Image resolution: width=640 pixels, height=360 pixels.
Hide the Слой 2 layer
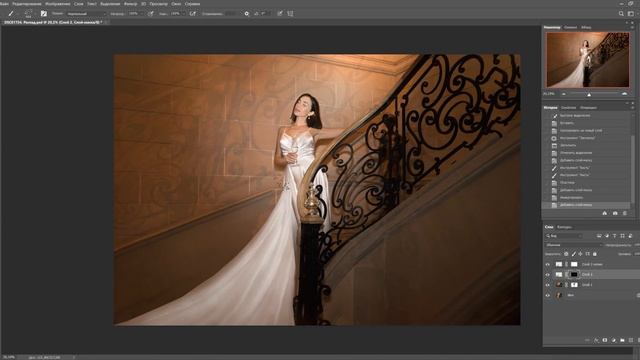pos(548,275)
